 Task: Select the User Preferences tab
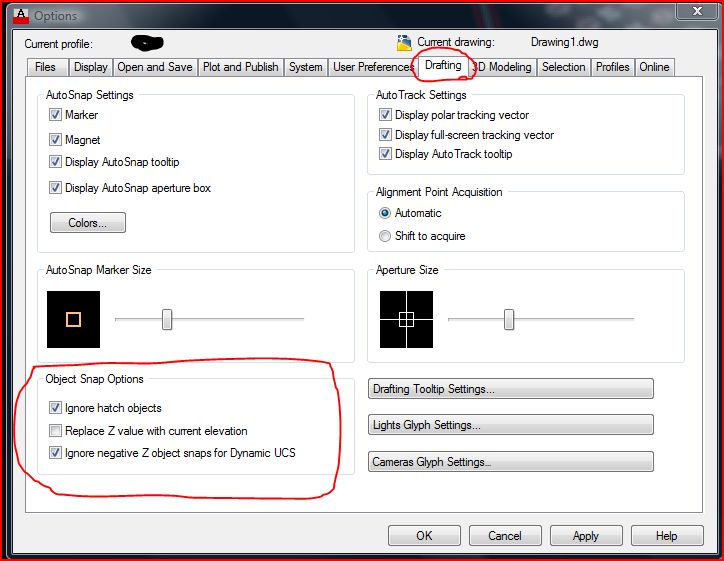[x=372, y=67]
